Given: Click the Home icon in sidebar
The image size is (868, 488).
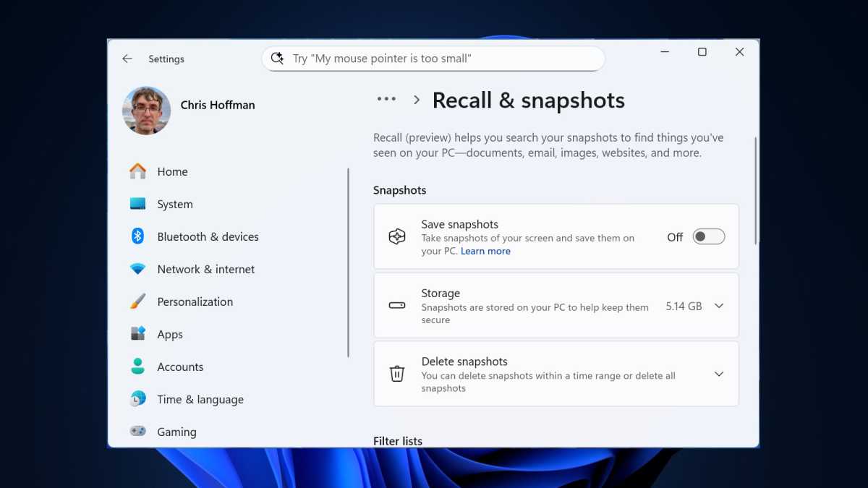Looking at the screenshot, I should [x=137, y=171].
